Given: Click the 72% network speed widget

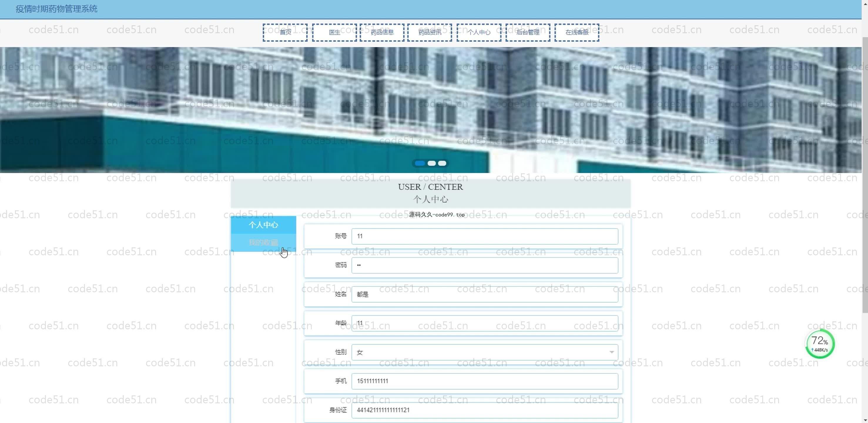Looking at the screenshot, I should [820, 344].
